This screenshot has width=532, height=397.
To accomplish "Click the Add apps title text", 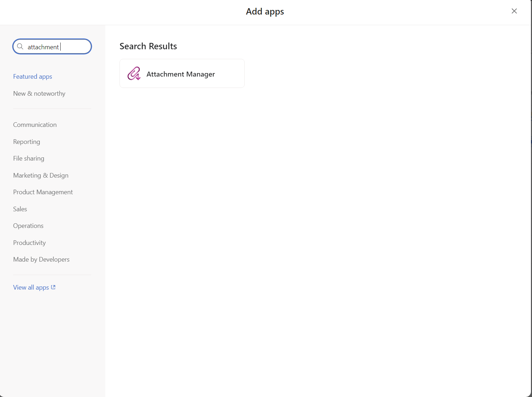I will 265,11.
